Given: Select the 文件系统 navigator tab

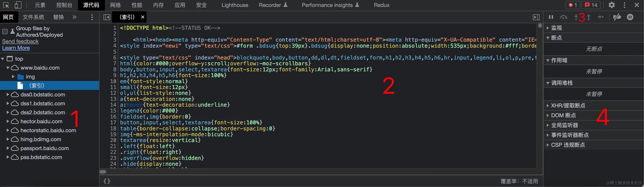Looking at the screenshot, I should 33,17.
